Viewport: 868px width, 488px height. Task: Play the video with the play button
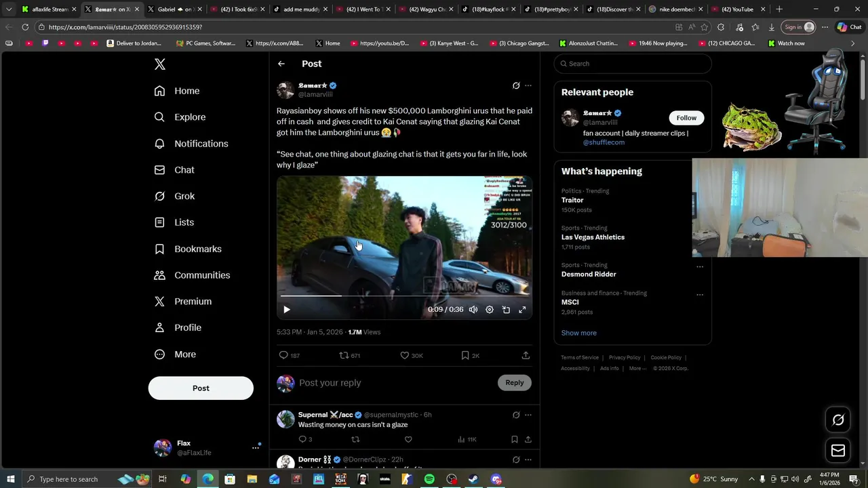(286, 310)
